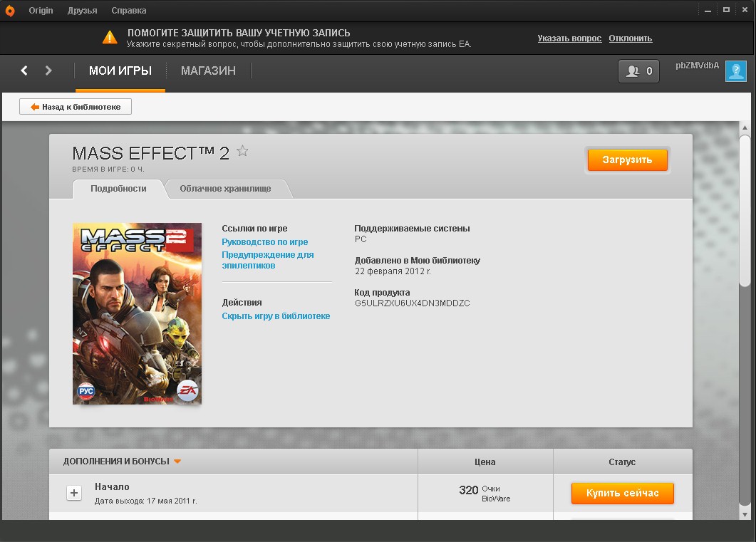Dismiss the notice via Отклонить

coord(630,38)
